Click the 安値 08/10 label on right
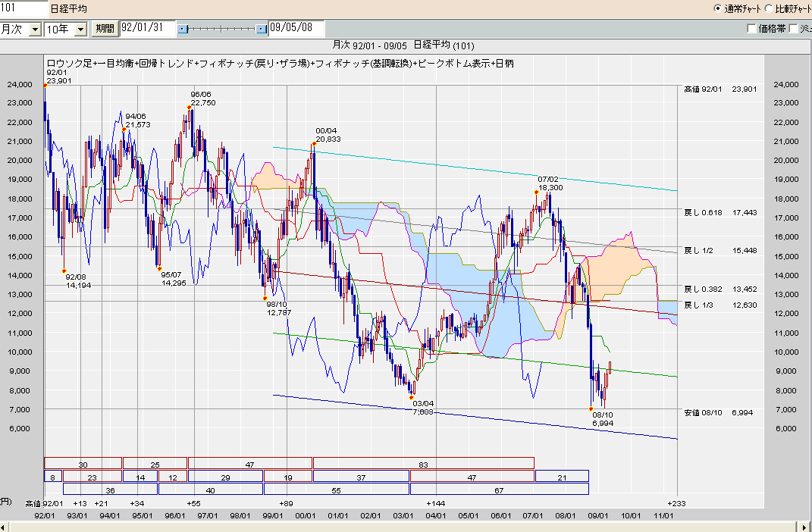The image size is (812, 532). coord(703,412)
